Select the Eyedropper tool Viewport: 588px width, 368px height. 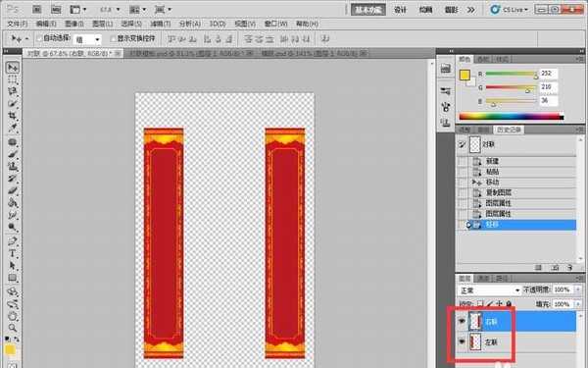point(13,128)
